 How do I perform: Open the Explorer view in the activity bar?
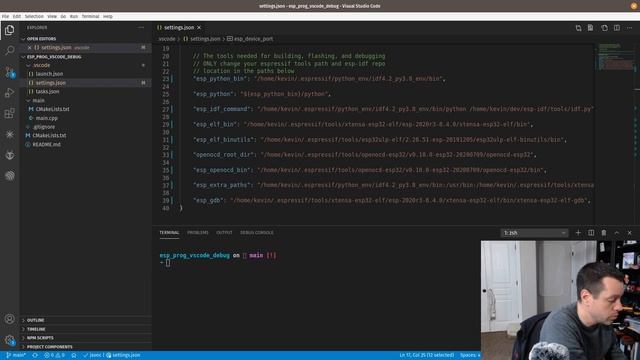(9, 30)
